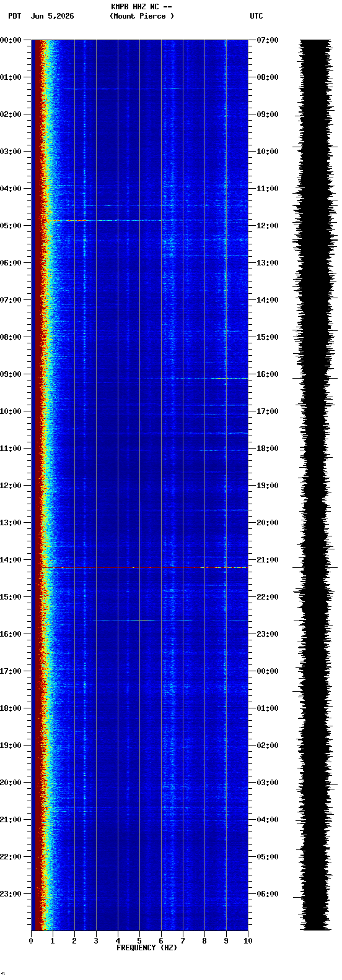Viewport: 342px width, 980px height.
Task: Click the UTC time label '01:00'
Action: (x=268, y=708)
